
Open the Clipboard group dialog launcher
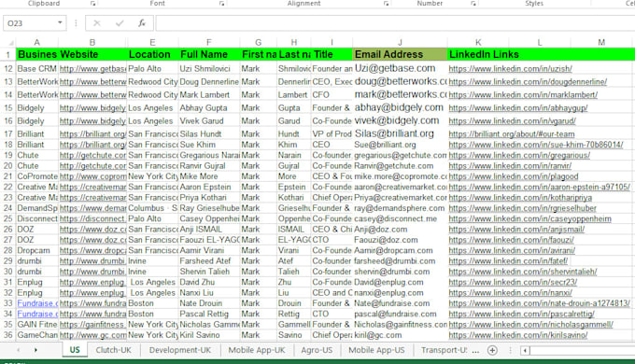[x=92, y=3]
